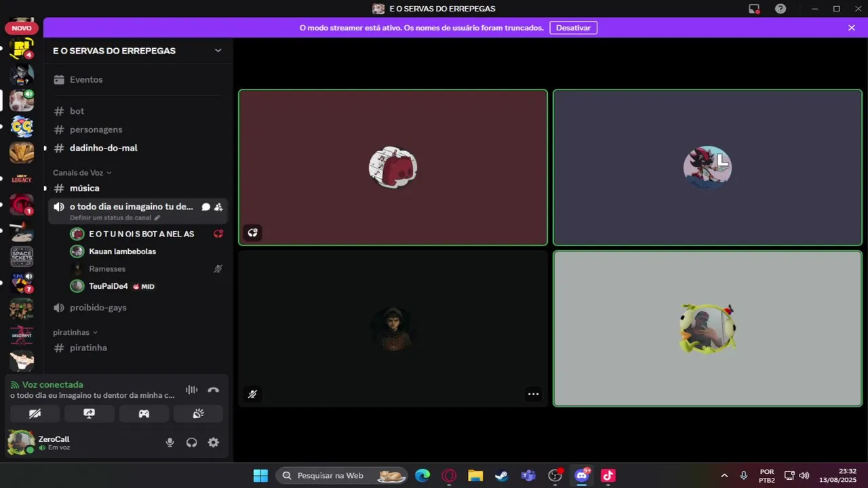Click Desativar streamer mode button

coord(573,28)
